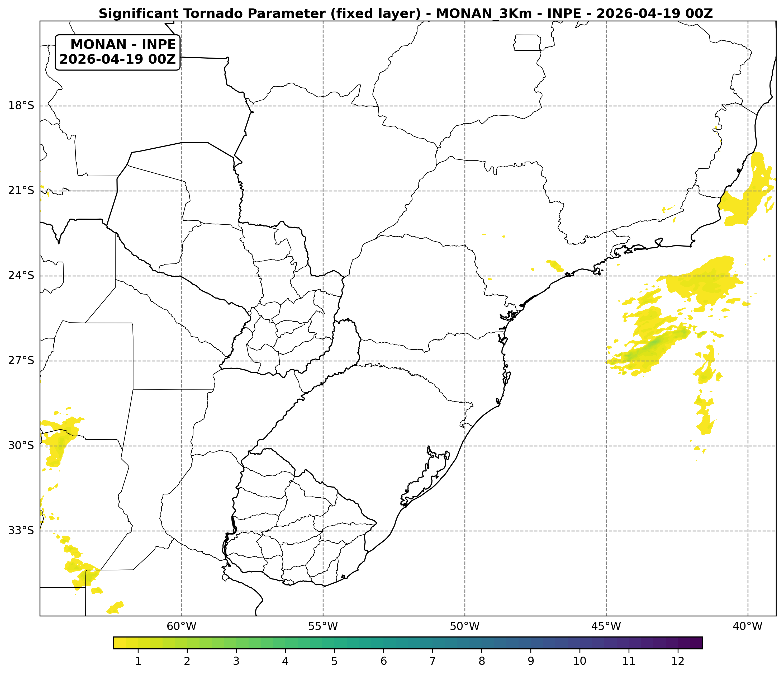Click colorbar tick label 6

pyautogui.click(x=383, y=661)
